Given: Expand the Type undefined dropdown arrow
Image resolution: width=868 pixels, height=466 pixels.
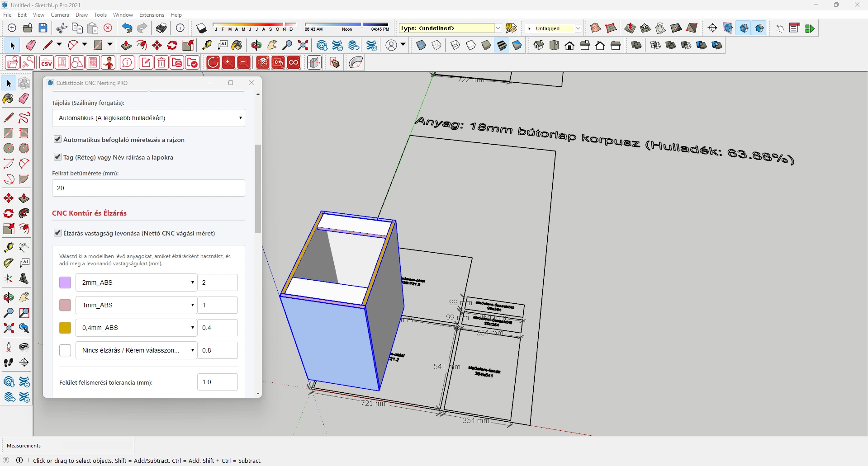Looking at the screenshot, I should coord(498,28).
